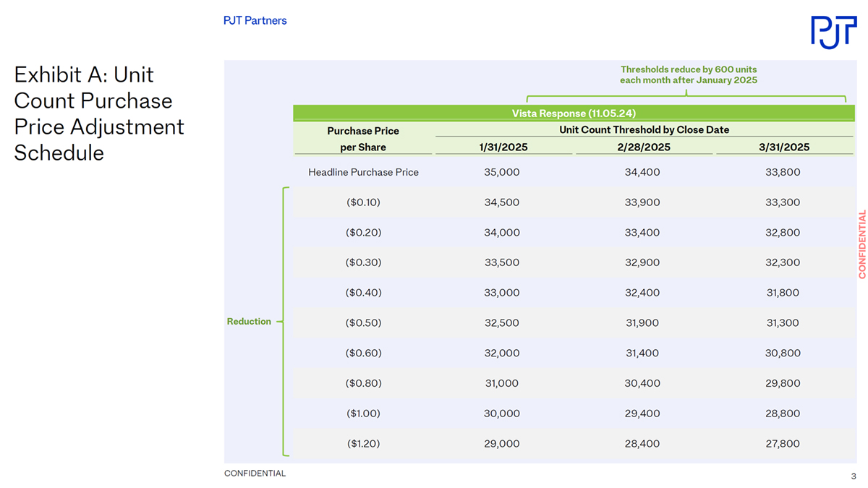Click the green Reduction bracket label

click(249, 322)
